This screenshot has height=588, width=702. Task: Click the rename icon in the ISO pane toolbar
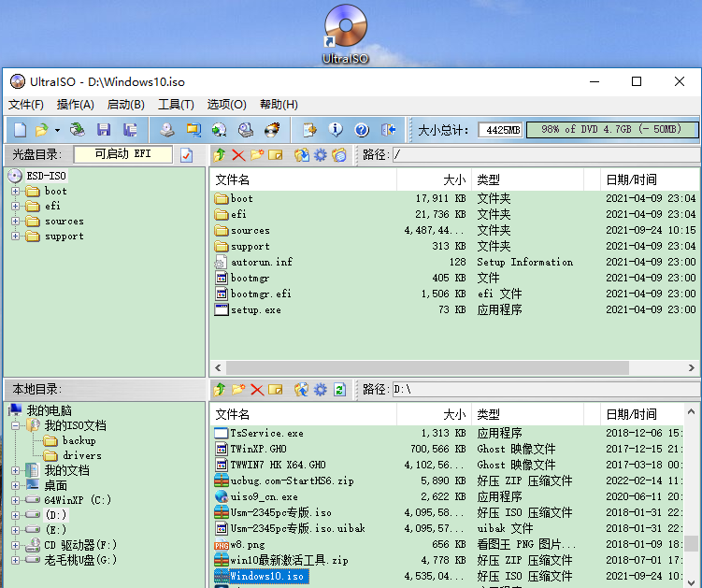click(276, 155)
